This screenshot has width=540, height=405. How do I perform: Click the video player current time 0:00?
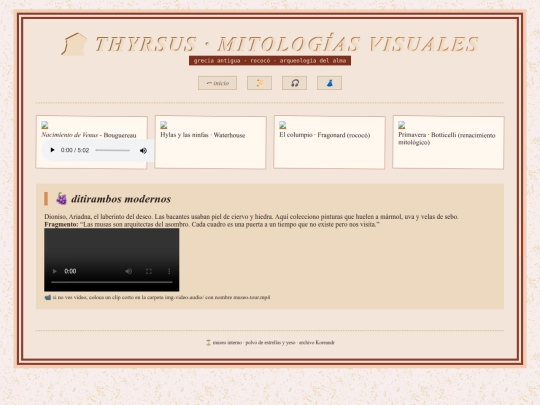point(70,271)
